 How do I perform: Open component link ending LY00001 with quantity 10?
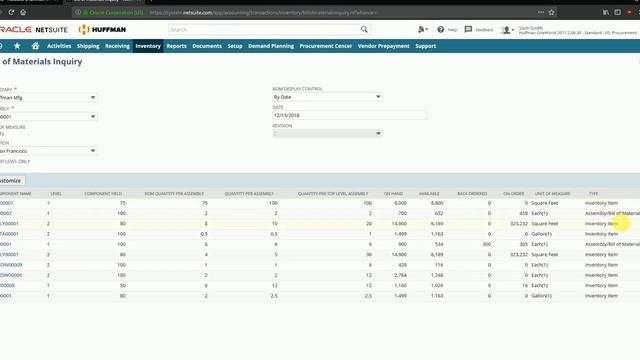point(9,224)
